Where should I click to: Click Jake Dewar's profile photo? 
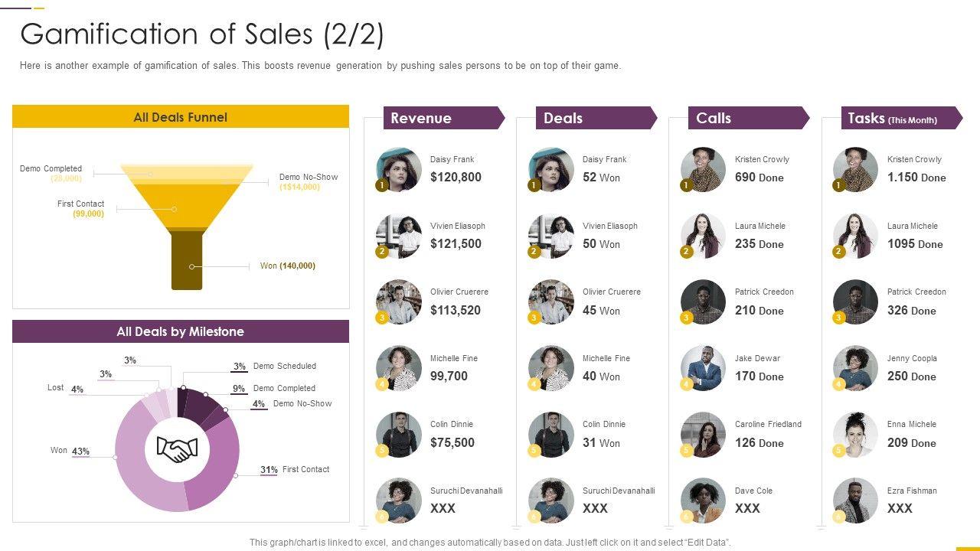click(703, 368)
